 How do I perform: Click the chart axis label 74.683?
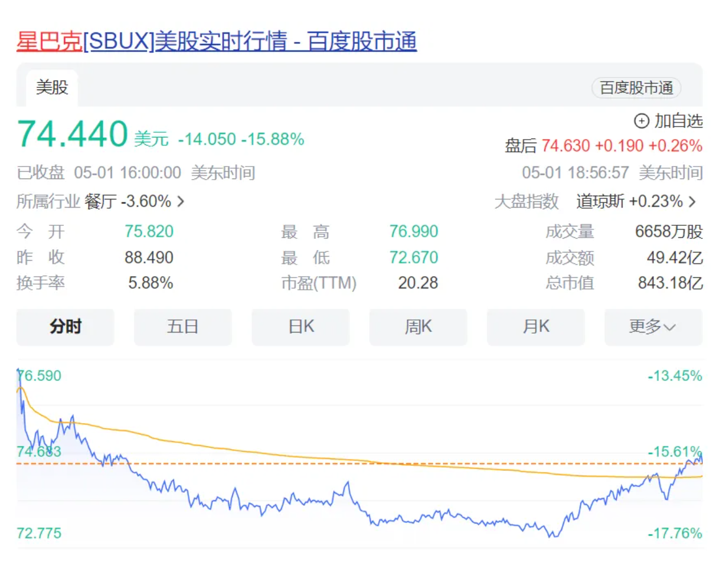(x=39, y=452)
